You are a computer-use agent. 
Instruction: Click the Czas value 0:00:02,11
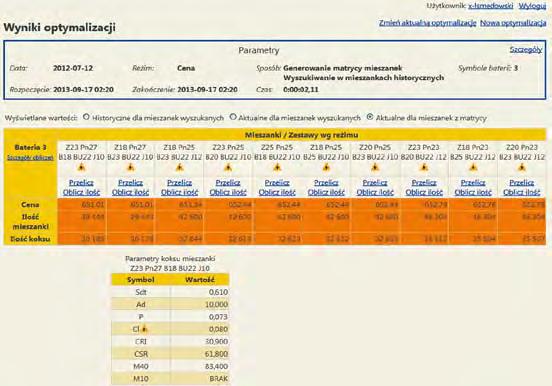click(301, 89)
